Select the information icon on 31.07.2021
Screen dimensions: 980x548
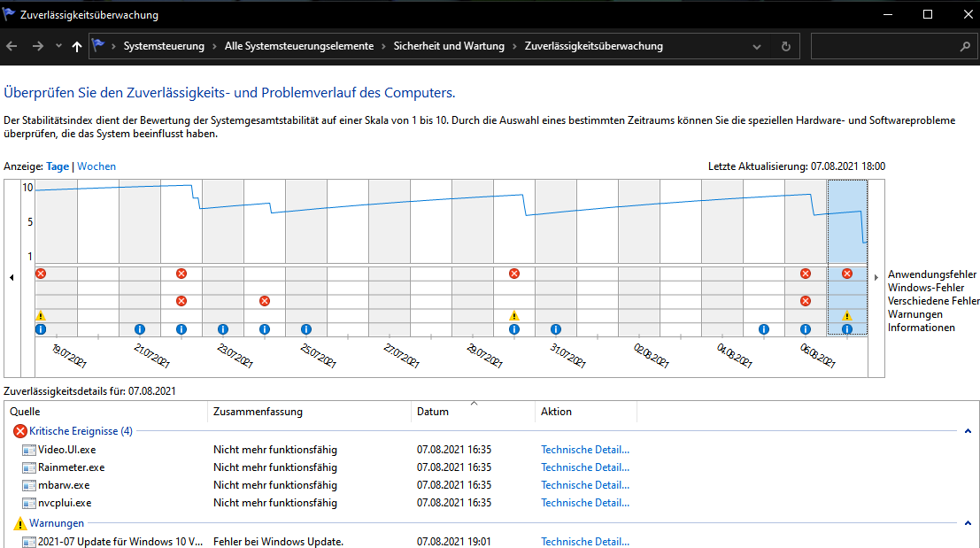click(x=556, y=329)
